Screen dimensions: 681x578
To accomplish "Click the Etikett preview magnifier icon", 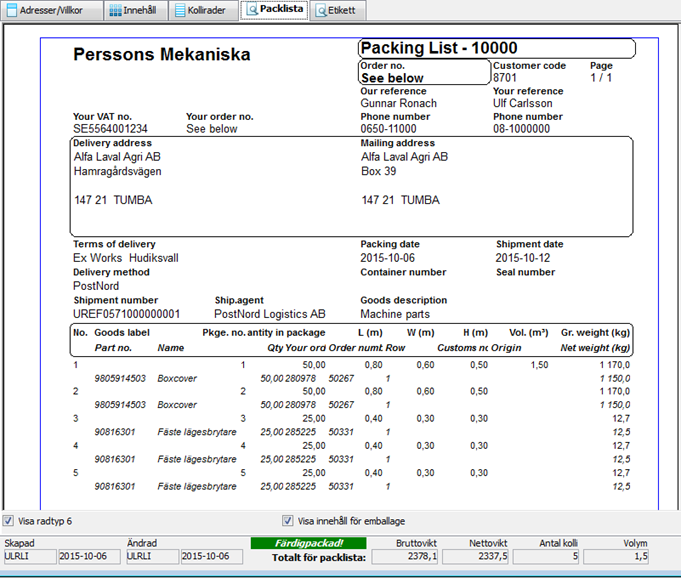I will coord(321,10).
